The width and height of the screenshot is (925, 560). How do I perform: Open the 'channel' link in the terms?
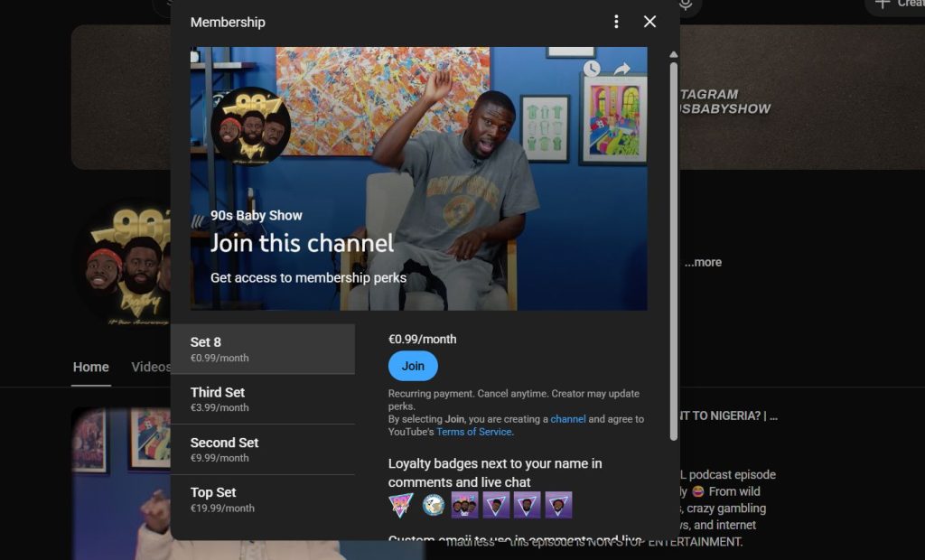coord(568,419)
